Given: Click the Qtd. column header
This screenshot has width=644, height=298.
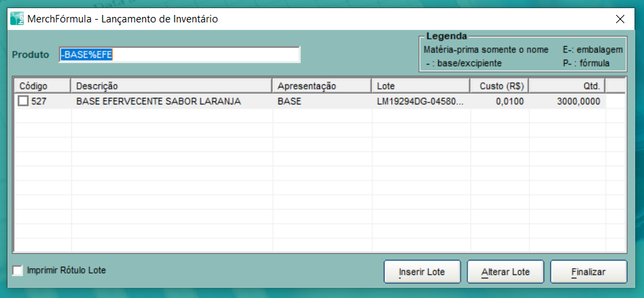Looking at the screenshot, I should tap(567, 86).
